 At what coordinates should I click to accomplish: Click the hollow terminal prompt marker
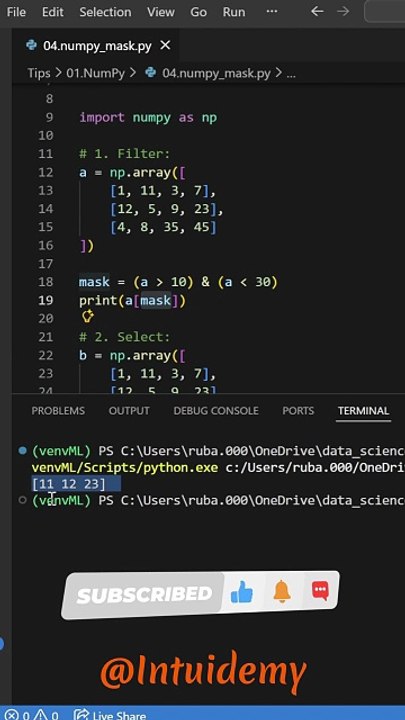click(x=22, y=500)
